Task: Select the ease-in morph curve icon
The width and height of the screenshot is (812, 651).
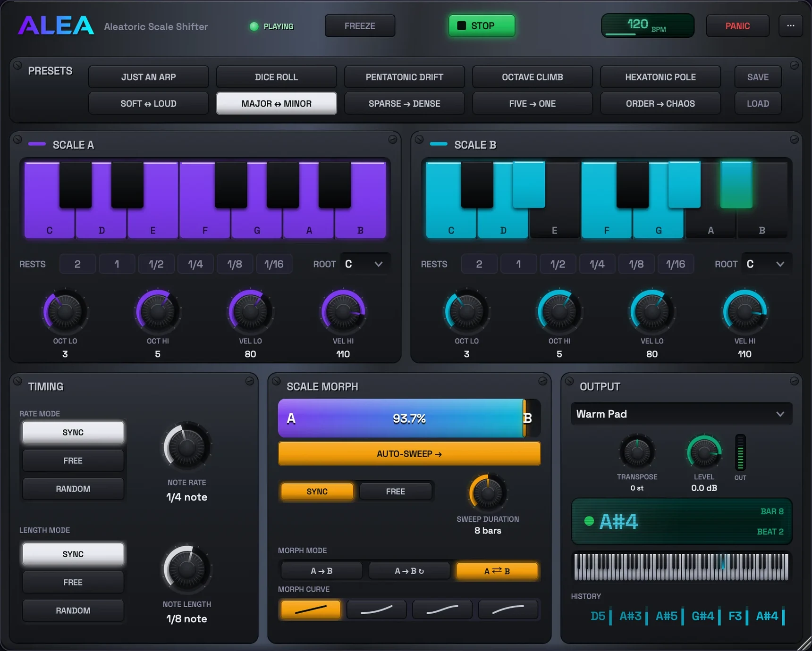Action: [376, 609]
